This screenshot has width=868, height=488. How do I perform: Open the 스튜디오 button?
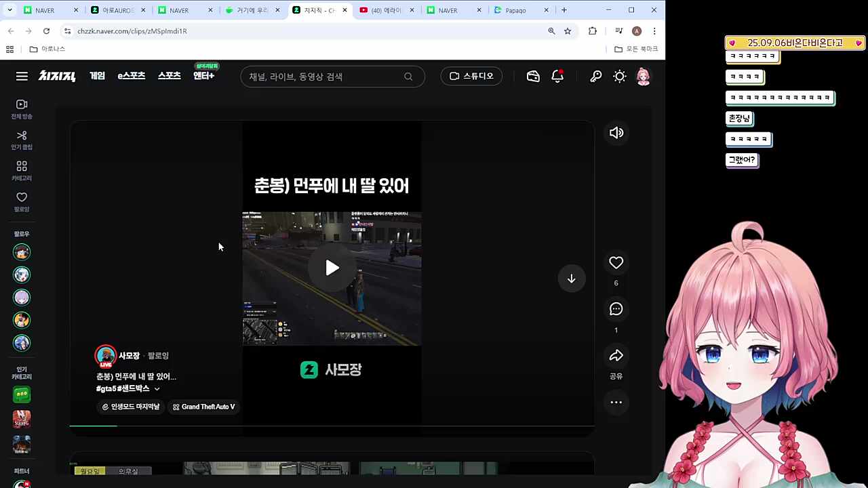coord(471,76)
